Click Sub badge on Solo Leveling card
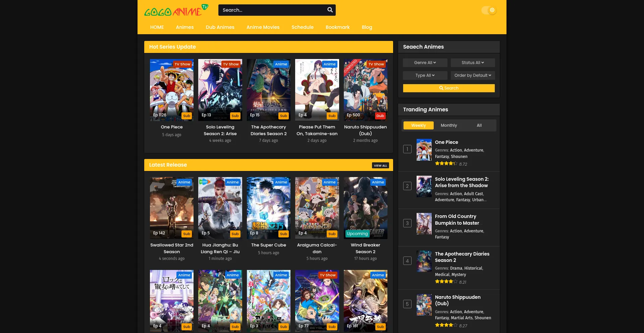 click(235, 116)
